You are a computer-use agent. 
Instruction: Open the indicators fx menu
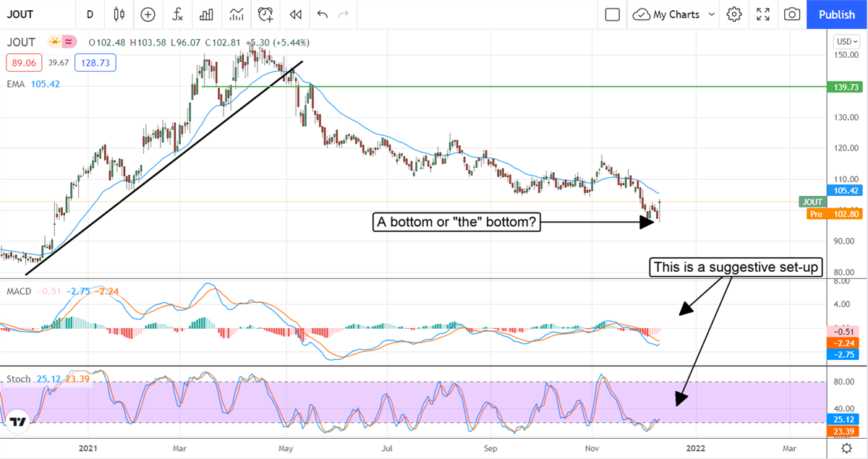tap(177, 14)
